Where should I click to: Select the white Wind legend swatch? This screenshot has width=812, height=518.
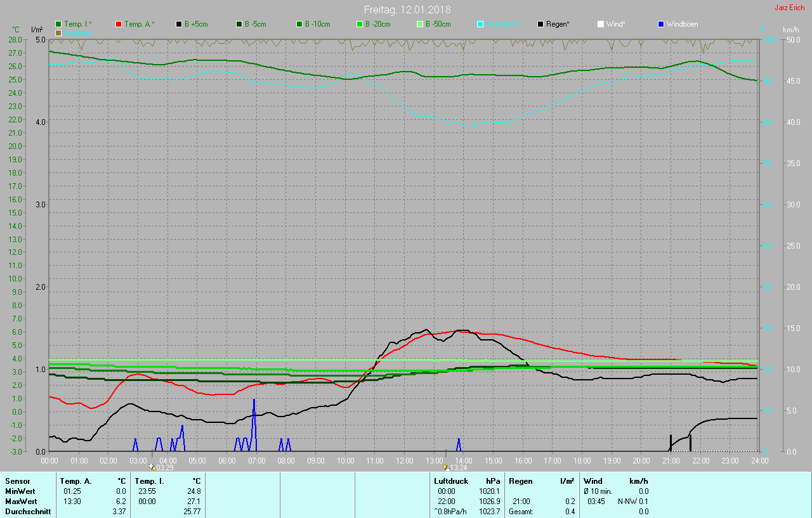coord(601,24)
